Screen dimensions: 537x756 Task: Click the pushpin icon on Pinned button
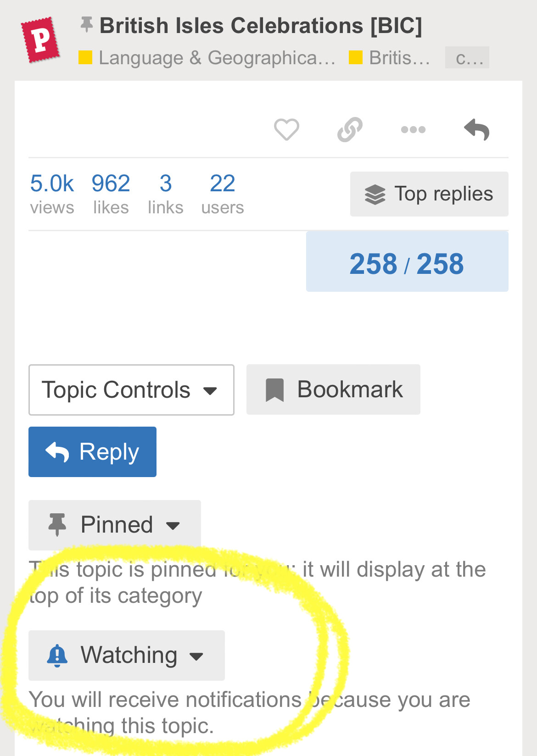click(x=57, y=525)
